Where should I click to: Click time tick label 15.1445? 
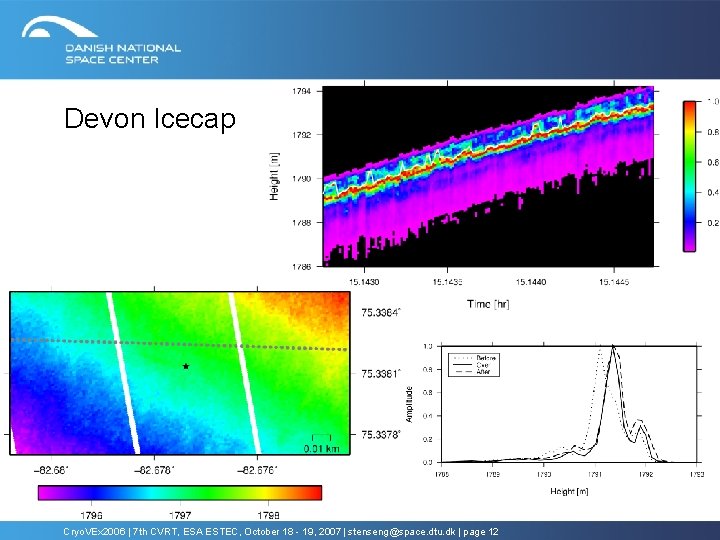point(614,281)
